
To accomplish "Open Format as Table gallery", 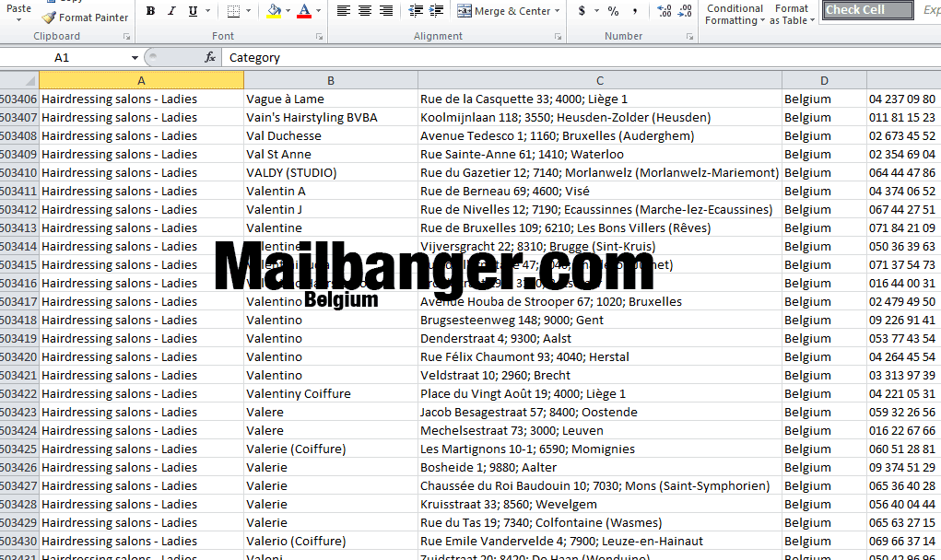I will click(793, 14).
